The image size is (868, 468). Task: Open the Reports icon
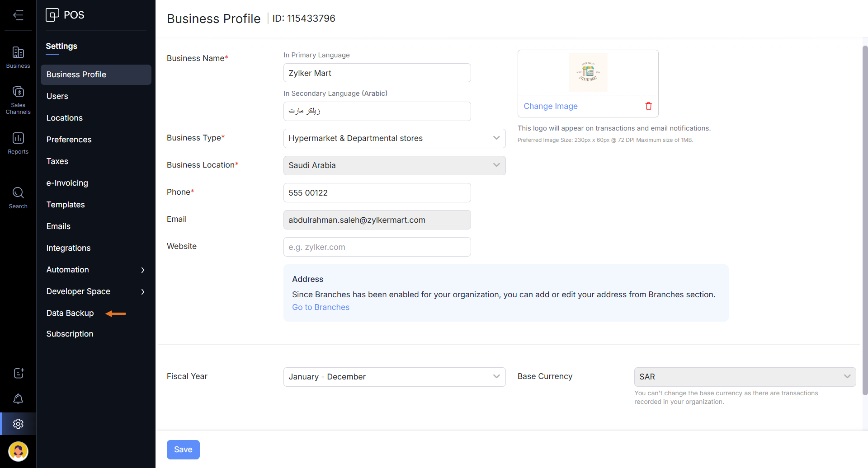click(x=18, y=143)
